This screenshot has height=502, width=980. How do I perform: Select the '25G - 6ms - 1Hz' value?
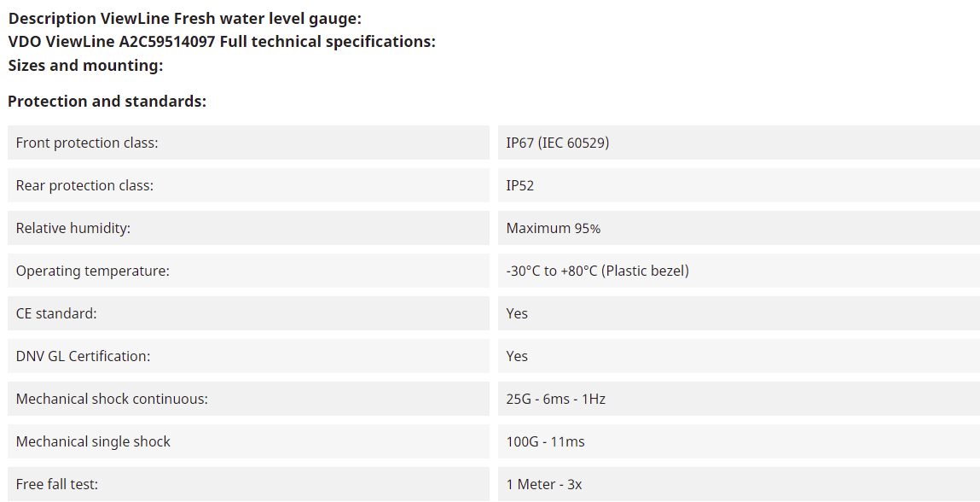click(x=555, y=399)
